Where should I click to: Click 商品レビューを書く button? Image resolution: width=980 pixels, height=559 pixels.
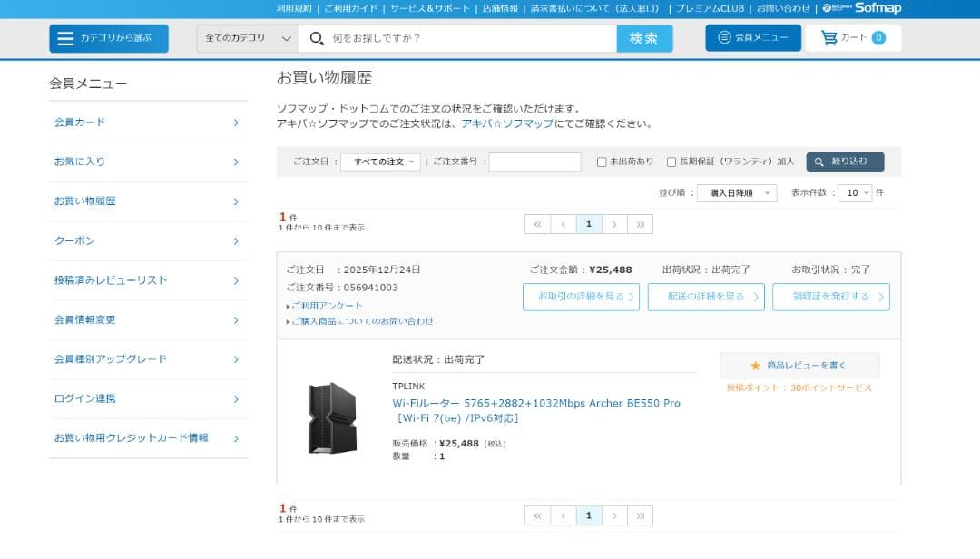pos(799,366)
